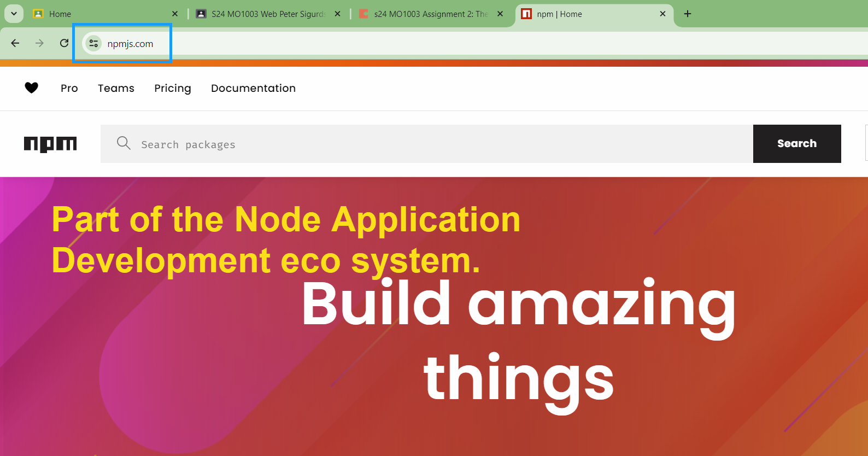This screenshot has width=868, height=456.
Task: Click the S24 MO1003 Web tab favicon
Action: pyautogui.click(x=201, y=14)
